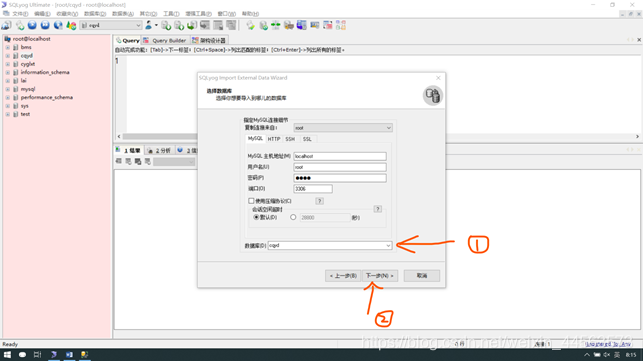The height and width of the screenshot is (361, 643).
Task: Switch to the HTTP tab in wizard
Action: click(x=274, y=139)
